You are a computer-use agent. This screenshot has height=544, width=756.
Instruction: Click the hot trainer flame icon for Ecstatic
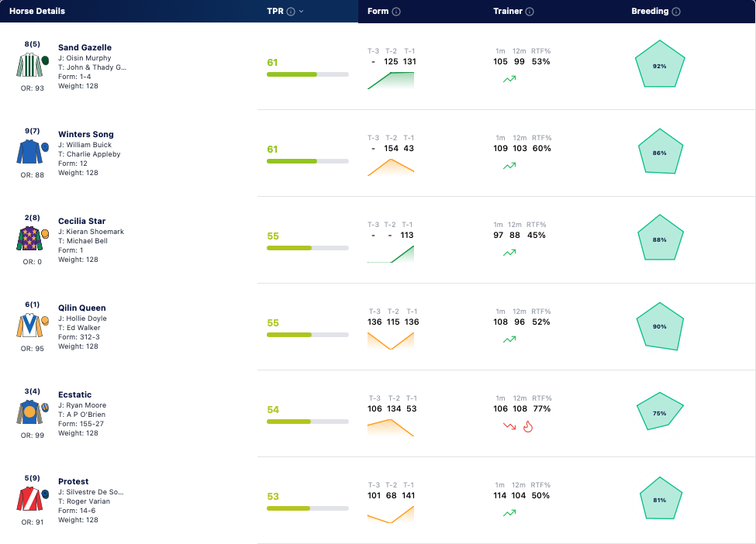(x=528, y=426)
